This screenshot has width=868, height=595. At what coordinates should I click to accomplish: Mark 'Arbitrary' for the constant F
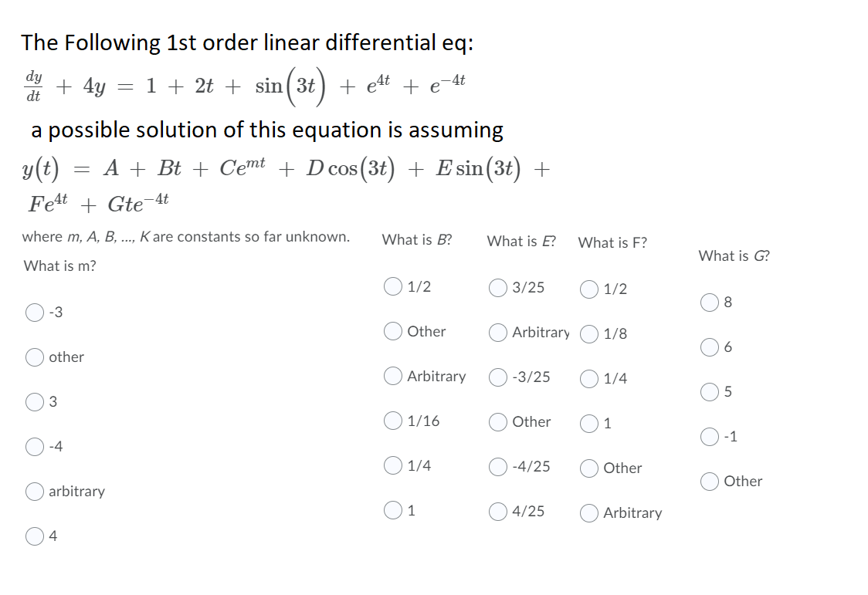[x=588, y=512]
